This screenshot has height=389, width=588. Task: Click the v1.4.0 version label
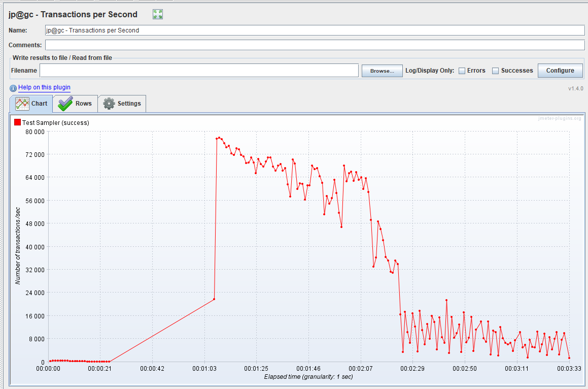[x=576, y=88]
